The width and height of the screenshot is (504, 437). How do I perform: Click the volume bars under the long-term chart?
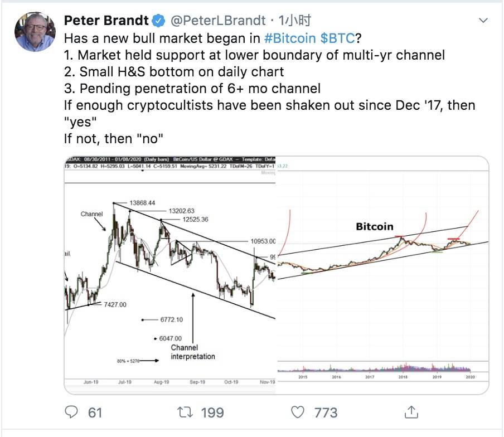[385, 368]
